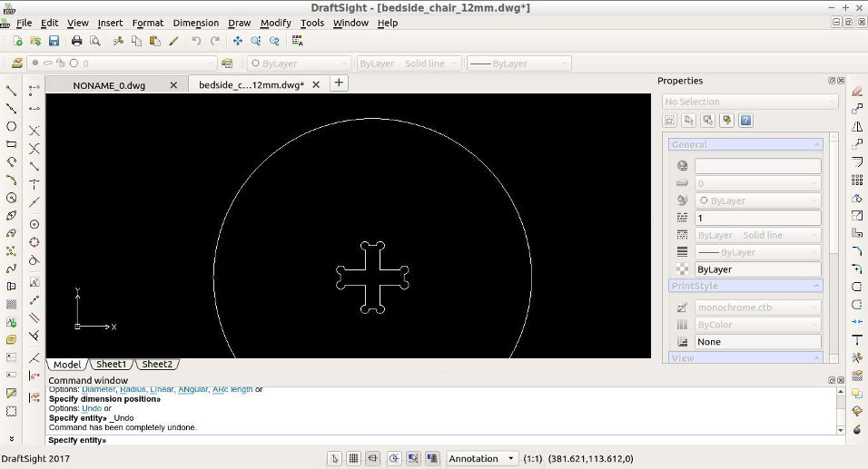
Task: Switch to Sheet2 tab
Action: [x=157, y=364]
